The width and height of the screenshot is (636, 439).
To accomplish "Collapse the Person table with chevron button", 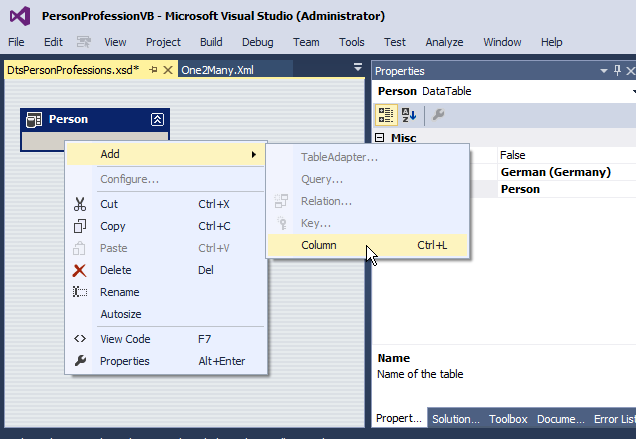I will click(x=157, y=119).
